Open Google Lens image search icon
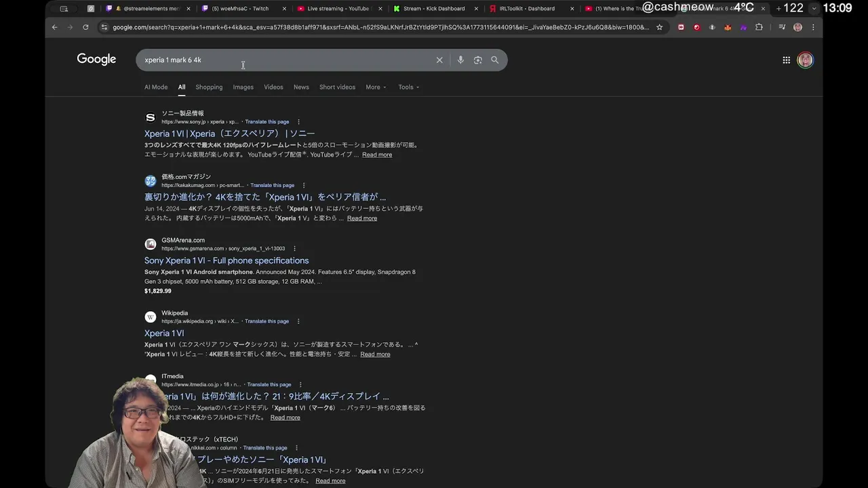868x488 pixels. pyautogui.click(x=478, y=60)
